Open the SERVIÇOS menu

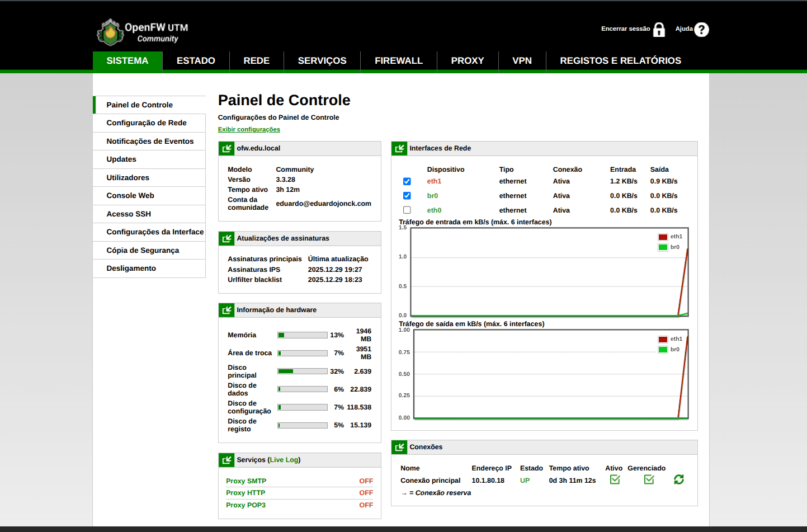click(x=322, y=61)
